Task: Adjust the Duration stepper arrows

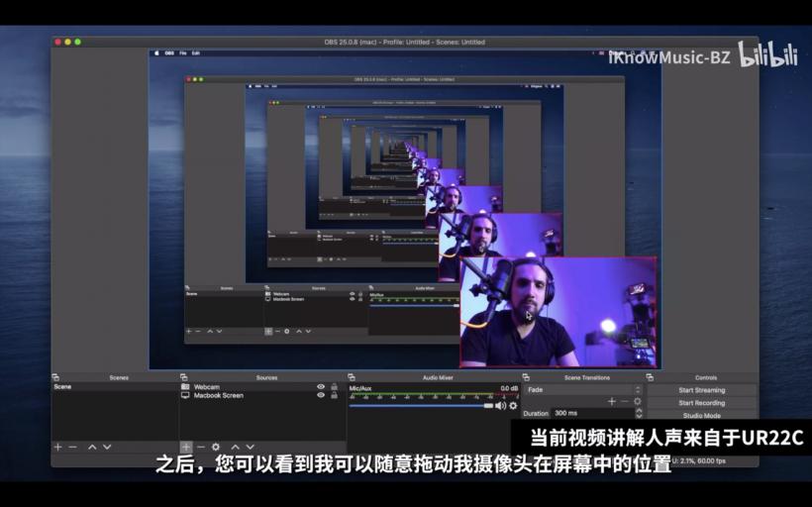Action: pyautogui.click(x=639, y=413)
